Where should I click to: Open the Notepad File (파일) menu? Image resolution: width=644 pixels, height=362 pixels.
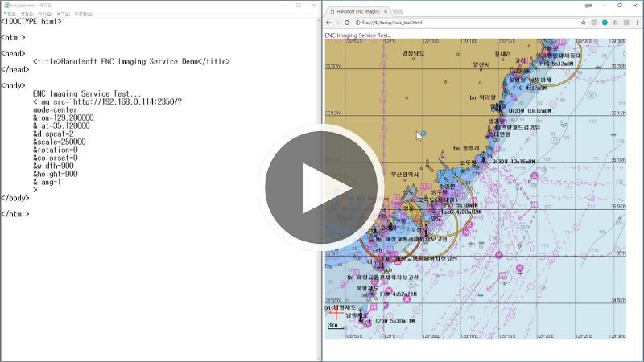(9, 14)
